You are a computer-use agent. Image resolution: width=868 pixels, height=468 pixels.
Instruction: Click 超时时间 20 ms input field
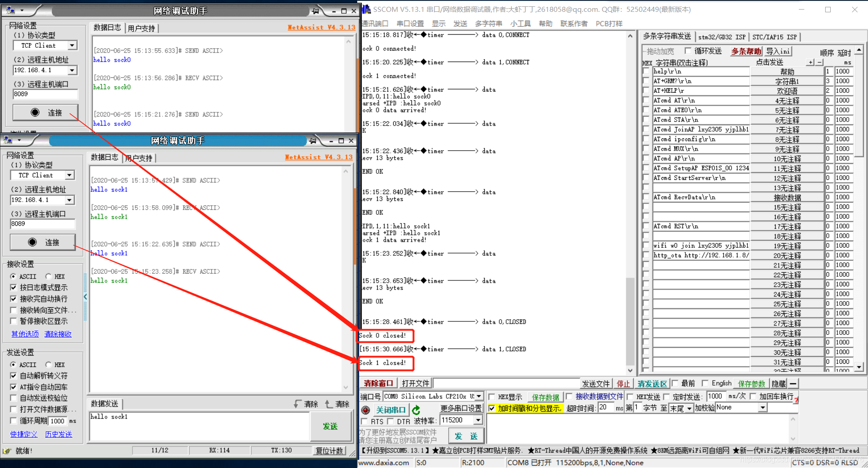606,407
